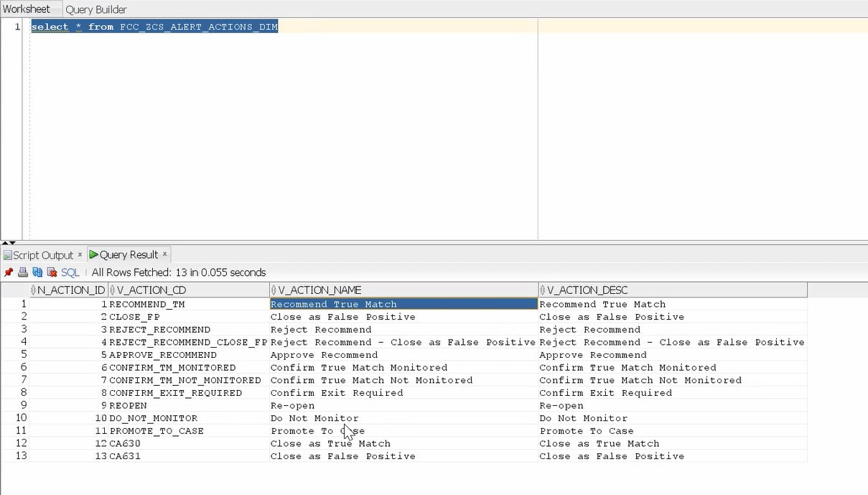
Task: Expand the results pane with the splitter down arrow
Action: pos(11,244)
